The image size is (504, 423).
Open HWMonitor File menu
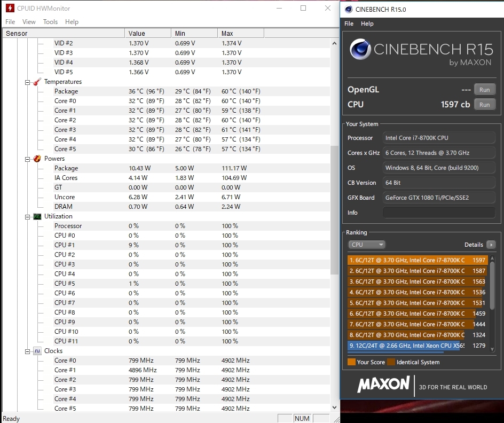coord(10,21)
